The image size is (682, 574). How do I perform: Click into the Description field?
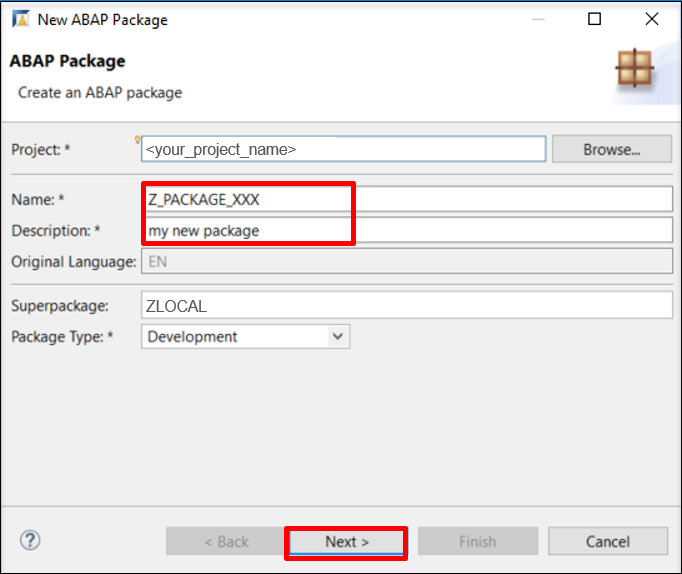click(x=407, y=230)
